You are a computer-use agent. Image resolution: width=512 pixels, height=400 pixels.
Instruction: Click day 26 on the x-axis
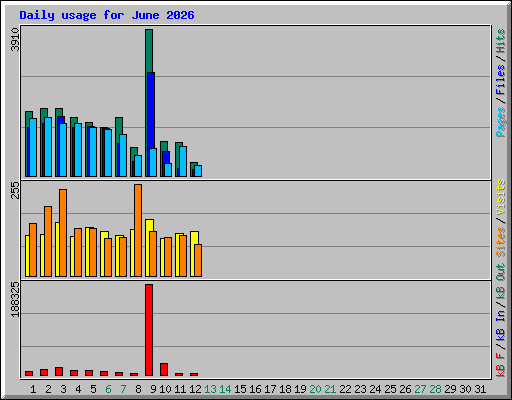click(x=405, y=389)
